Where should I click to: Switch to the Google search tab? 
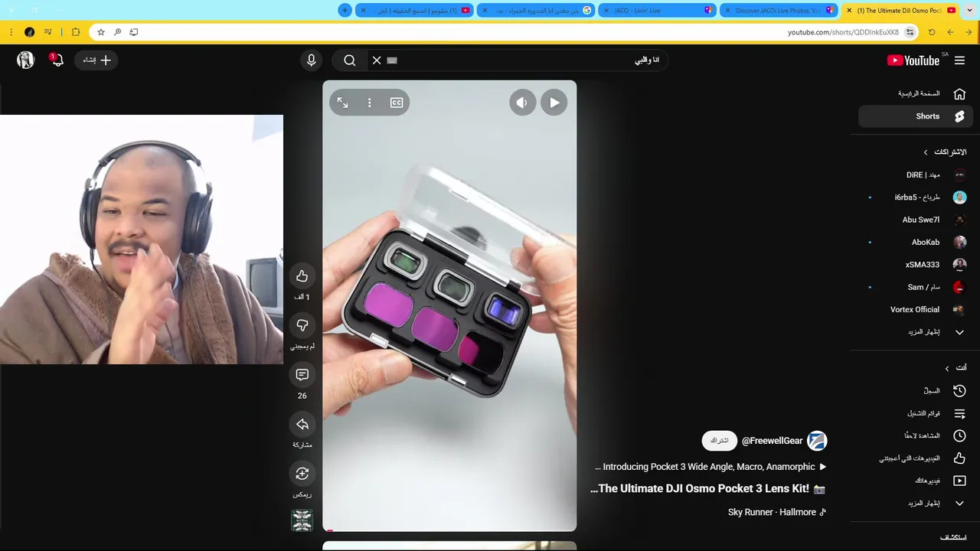pyautogui.click(x=535, y=11)
